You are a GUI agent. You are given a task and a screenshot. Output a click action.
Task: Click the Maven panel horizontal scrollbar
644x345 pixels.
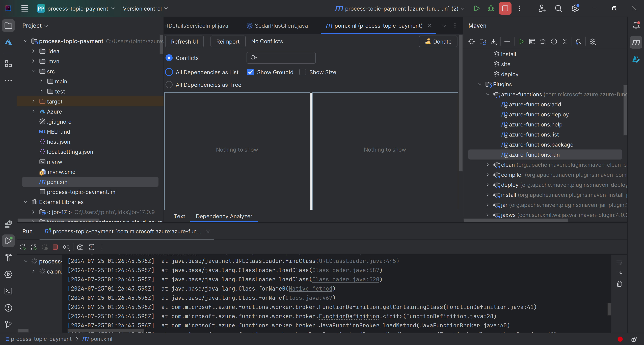pyautogui.click(x=516, y=220)
